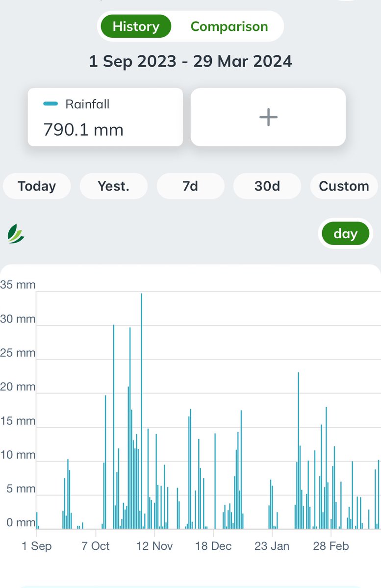
Task: Toggle the day aggregation button
Action: click(345, 234)
